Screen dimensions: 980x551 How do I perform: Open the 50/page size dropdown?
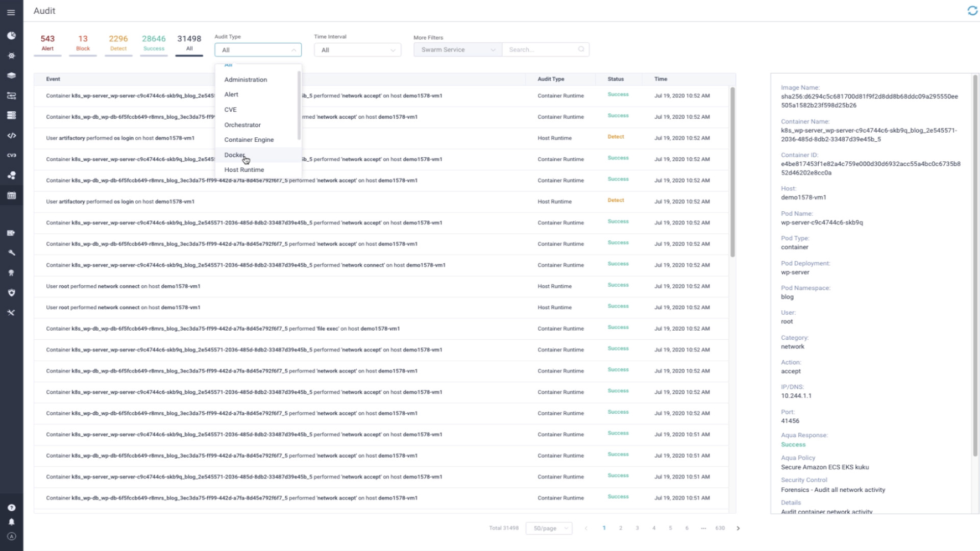[x=549, y=528]
